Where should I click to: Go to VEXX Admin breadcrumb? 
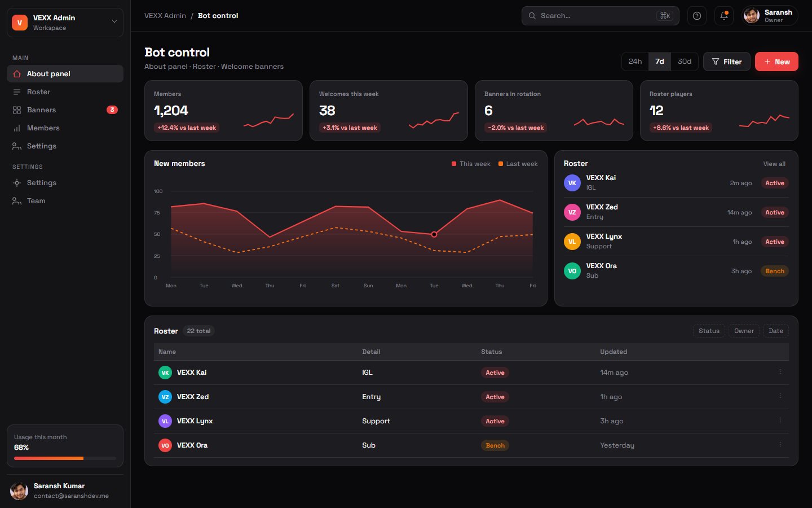pyautogui.click(x=165, y=16)
